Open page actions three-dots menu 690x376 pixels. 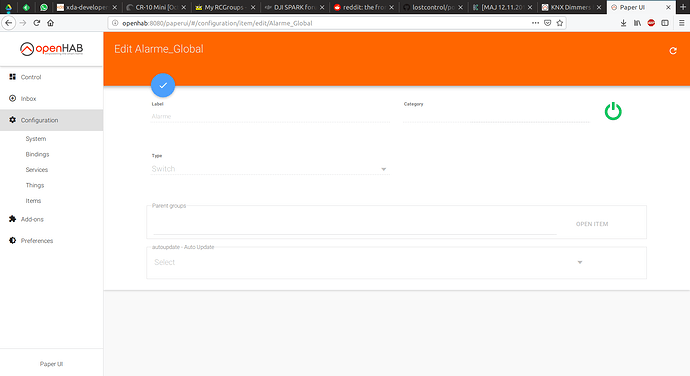[x=535, y=23]
